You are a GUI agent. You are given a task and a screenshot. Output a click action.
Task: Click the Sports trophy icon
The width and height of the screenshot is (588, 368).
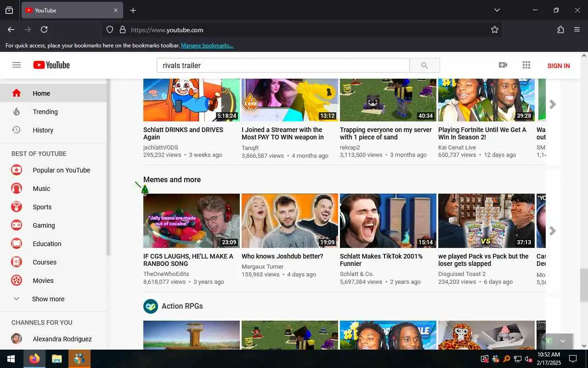coord(17,207)
